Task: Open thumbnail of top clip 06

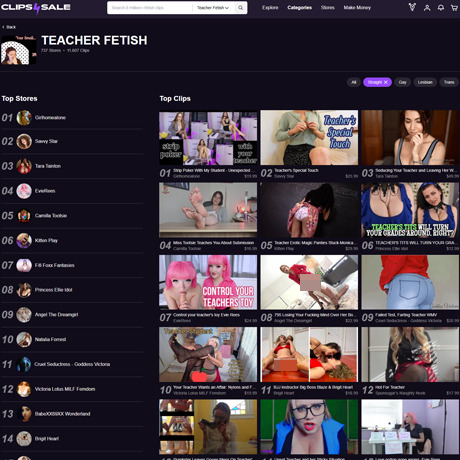Action: click(410, 210)
